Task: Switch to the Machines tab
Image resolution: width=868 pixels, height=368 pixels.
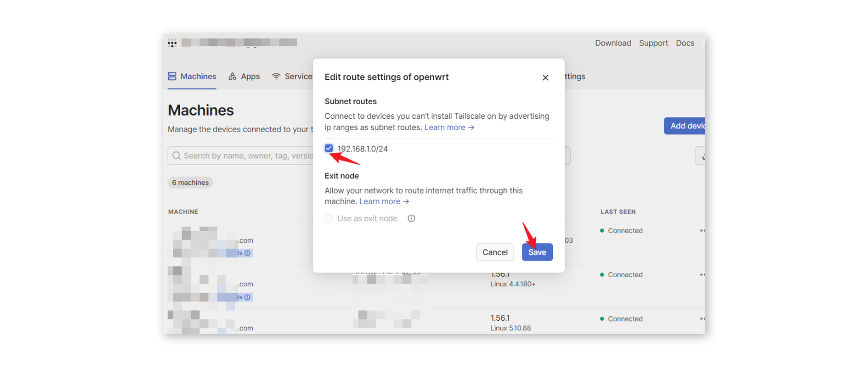Action: coord(192,76)
